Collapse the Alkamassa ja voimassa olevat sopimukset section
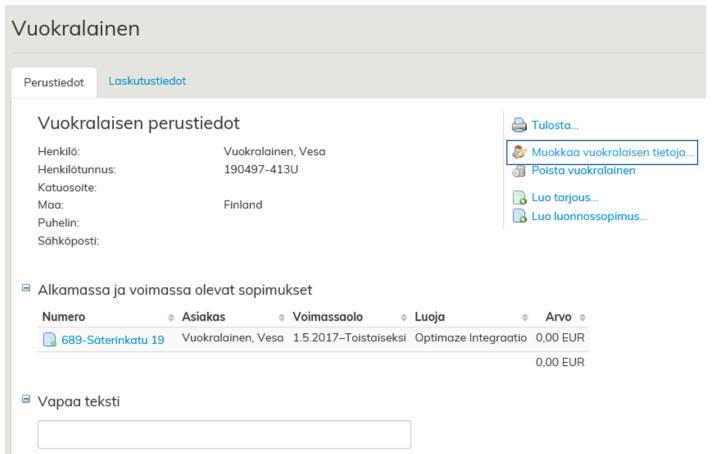724x454 pixels. [x=26, y=289]
